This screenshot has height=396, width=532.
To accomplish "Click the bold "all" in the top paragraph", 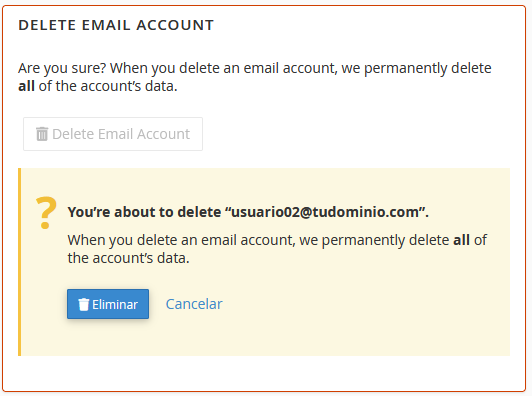I will pos(26,86).
